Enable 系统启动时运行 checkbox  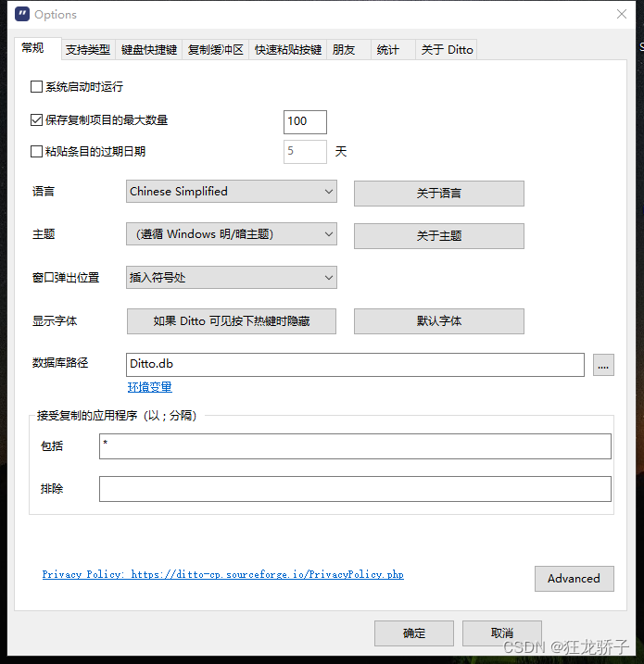pos(36,87)
